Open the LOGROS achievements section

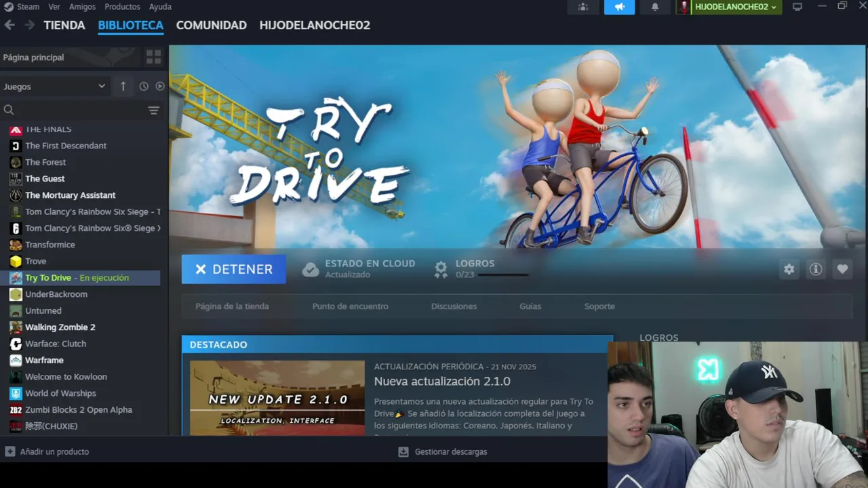pos(475,263)
